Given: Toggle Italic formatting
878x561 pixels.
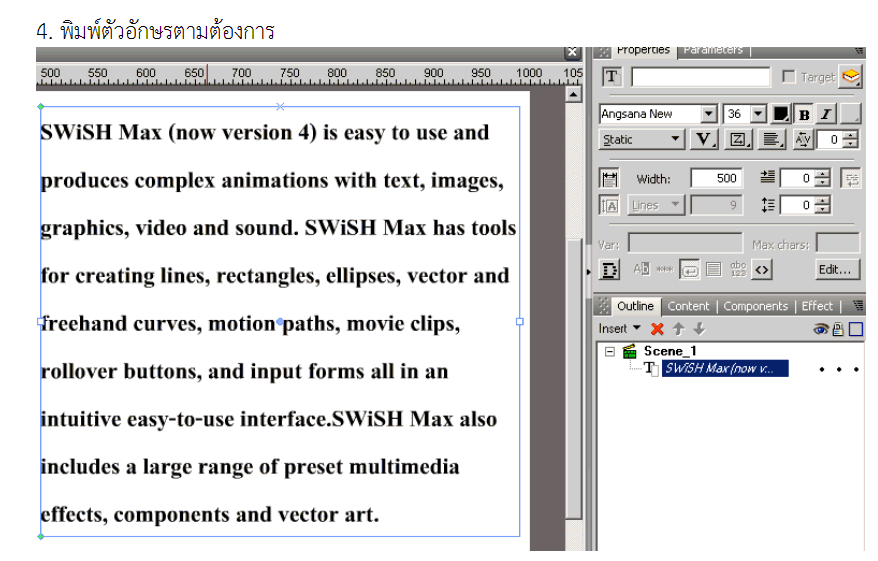Looking at the screenshot, I should (x=826, y=114).
